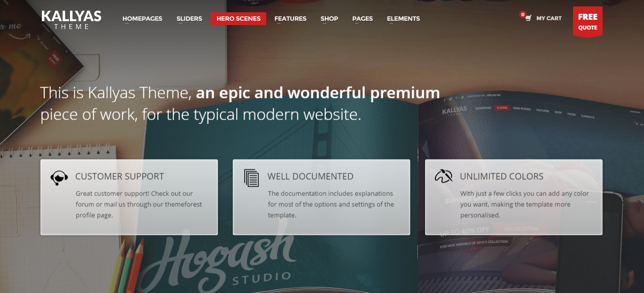This screenshot has height=293, width=644.
Task: Open the Features menu
Action: 290,19
